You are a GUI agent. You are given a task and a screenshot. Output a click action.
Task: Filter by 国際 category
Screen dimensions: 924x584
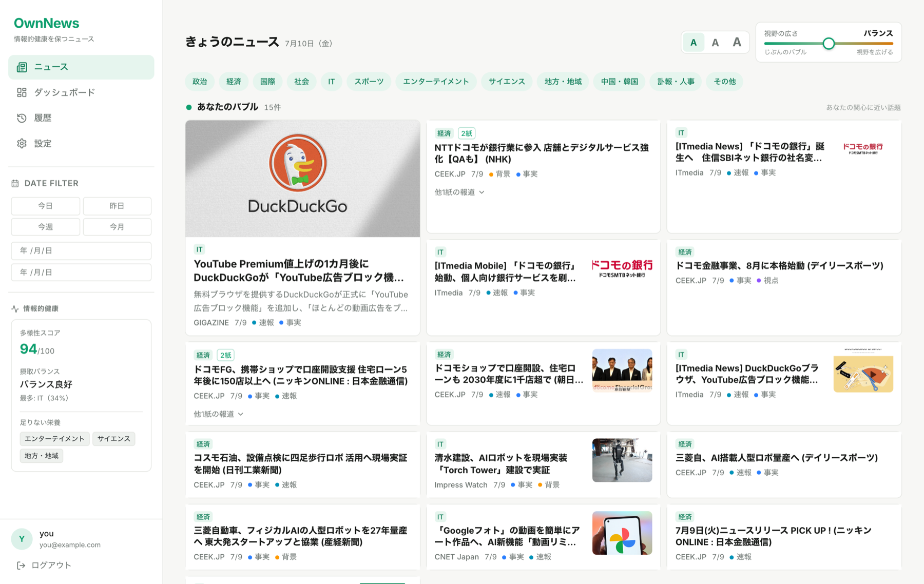point(267,82)
